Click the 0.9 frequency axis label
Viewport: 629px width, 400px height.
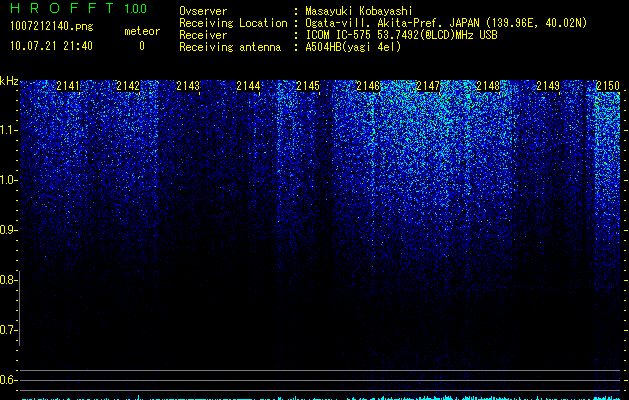click(x=8, y=230)
